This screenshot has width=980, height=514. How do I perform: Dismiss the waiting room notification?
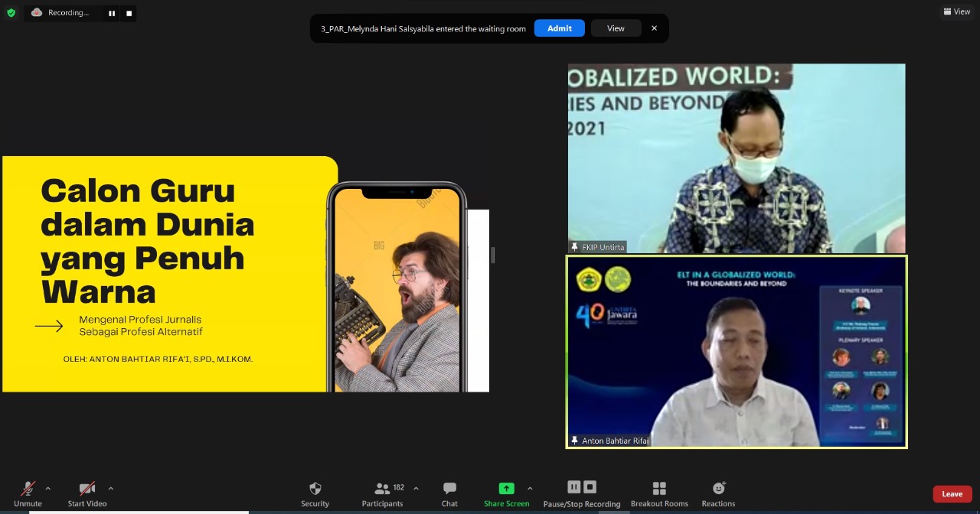coord(655,28)
